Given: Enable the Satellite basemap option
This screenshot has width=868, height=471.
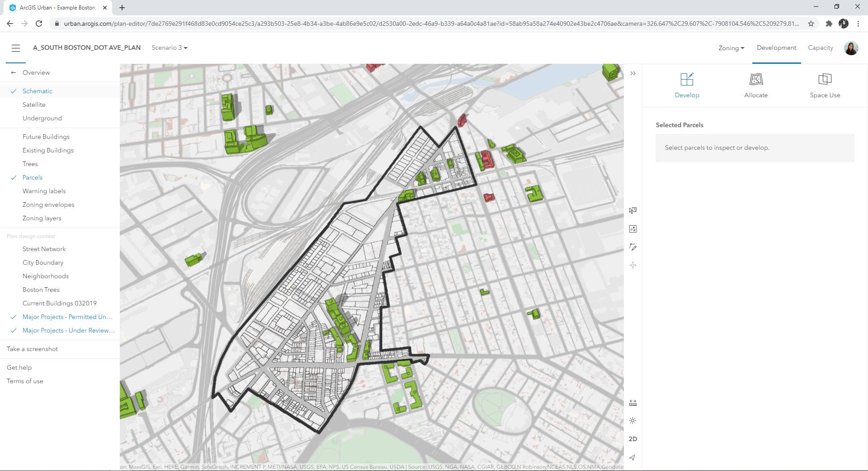Looking at the screenshot, I should point(34,105).
